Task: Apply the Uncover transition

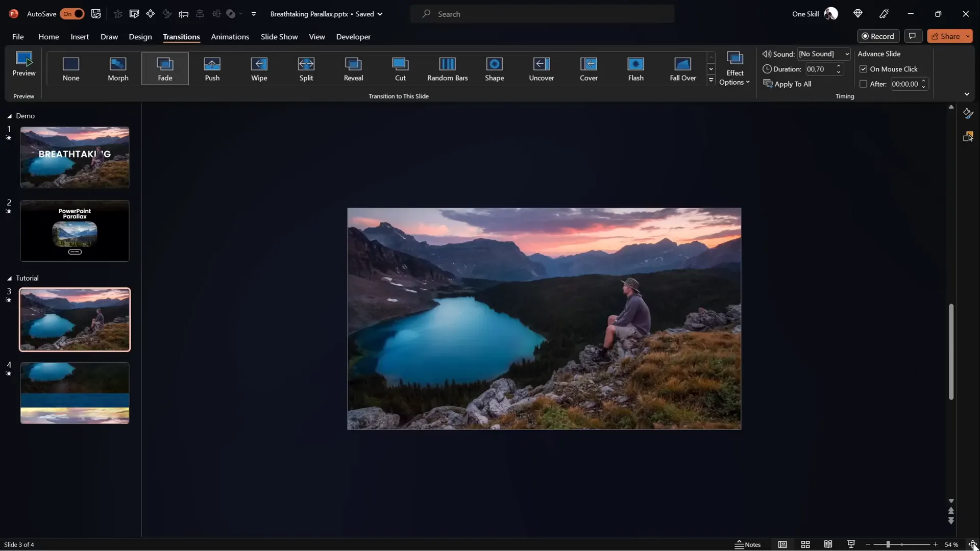Action: click(x=542, y=69)
